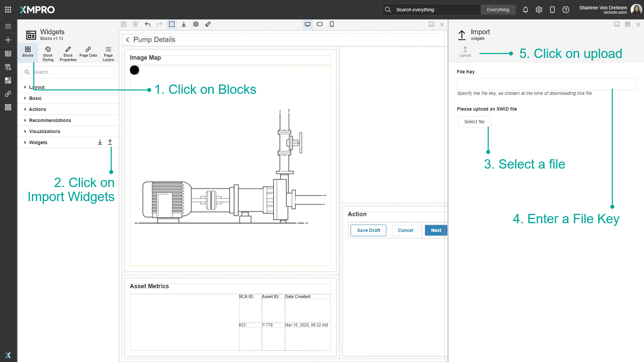
Task: Click the download icon in editor toolbar
Action: point(184,24)
